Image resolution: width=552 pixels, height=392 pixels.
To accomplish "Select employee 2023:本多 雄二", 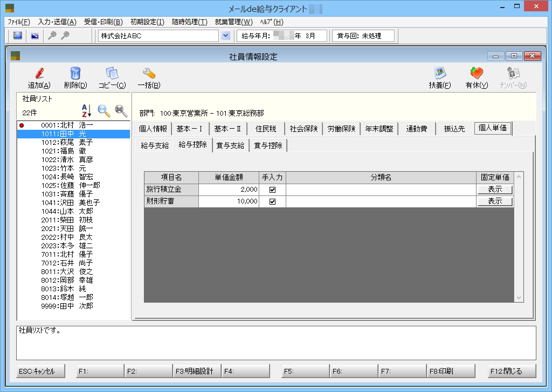I will pos(73,246).
